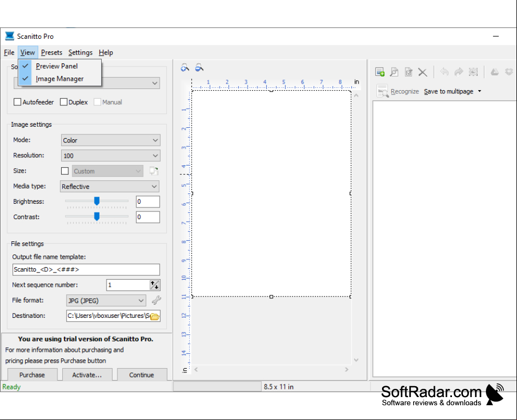Click the preview zoom-out magnifier icon
The height and width of the screenshot is (420, 517).
199,68
